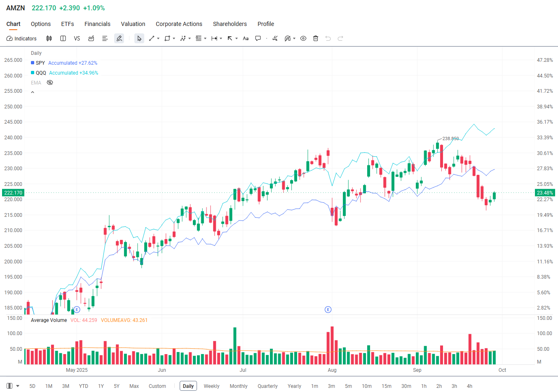Click the delete drawings trash icon
The image size is (558, 392).
316,38
